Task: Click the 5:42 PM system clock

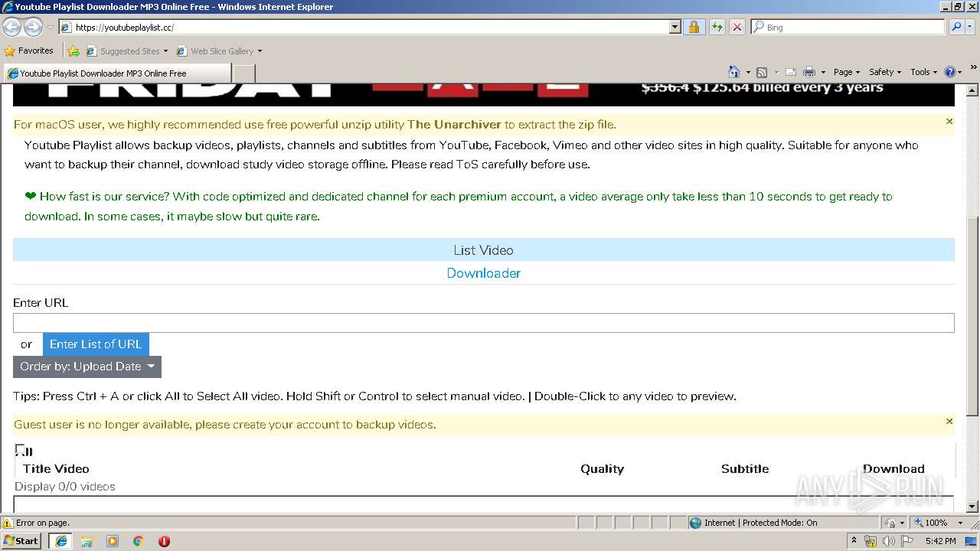Action: [x=940, y=541]
